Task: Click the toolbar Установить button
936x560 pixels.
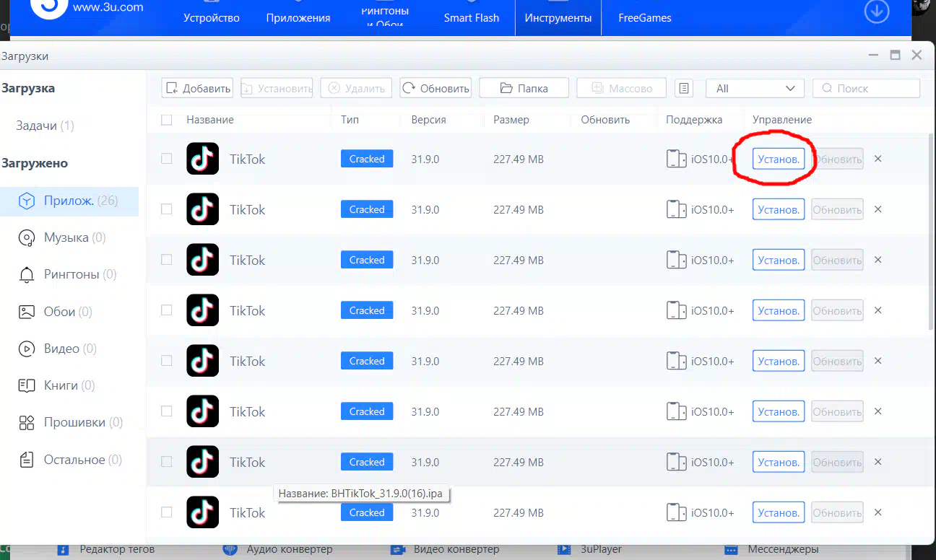Action: pos(277,88)
